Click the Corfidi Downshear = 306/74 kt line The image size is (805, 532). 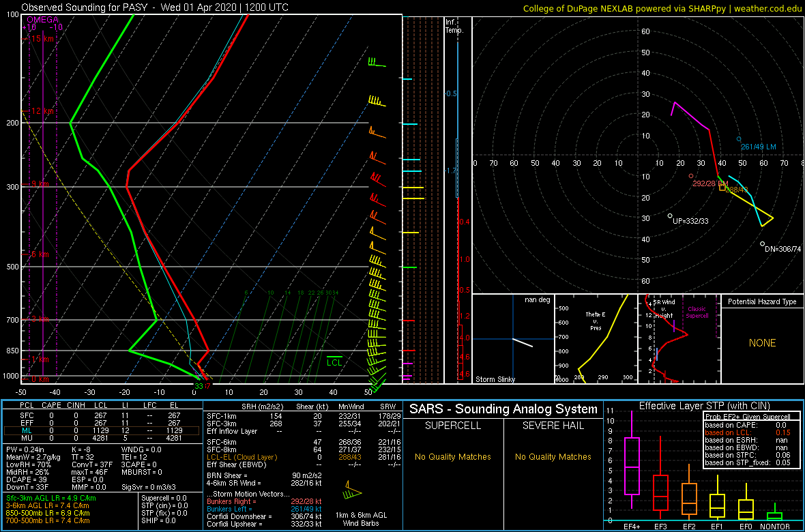click(x=264, y=516)
